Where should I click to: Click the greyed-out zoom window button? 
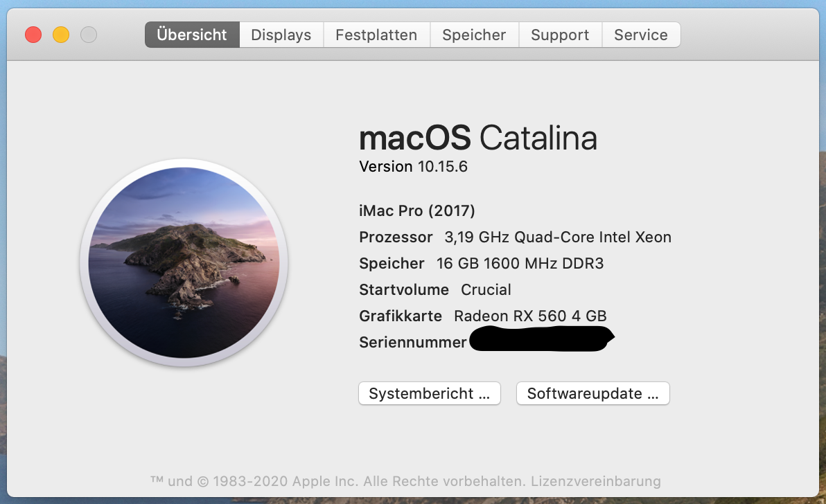[89, 35]
